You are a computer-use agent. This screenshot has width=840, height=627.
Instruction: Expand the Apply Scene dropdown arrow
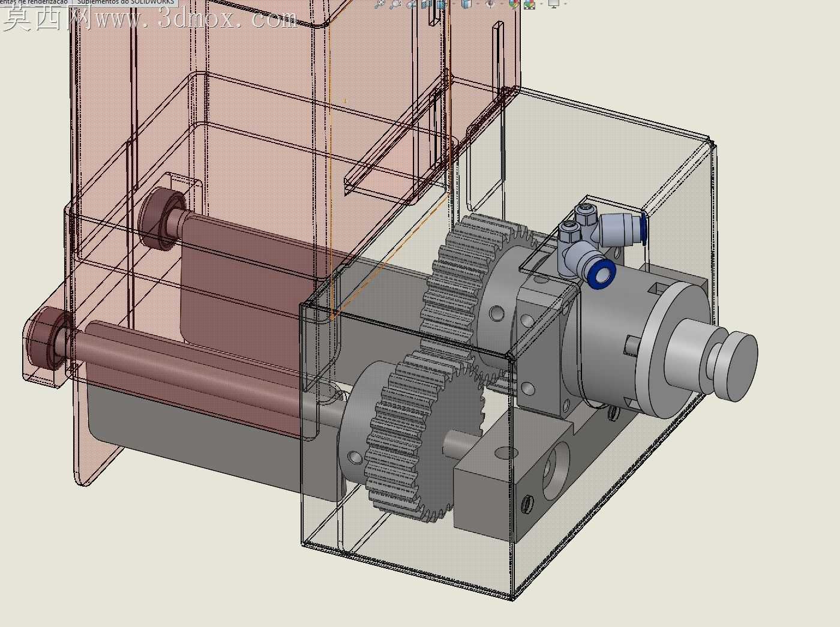[541, 4]
